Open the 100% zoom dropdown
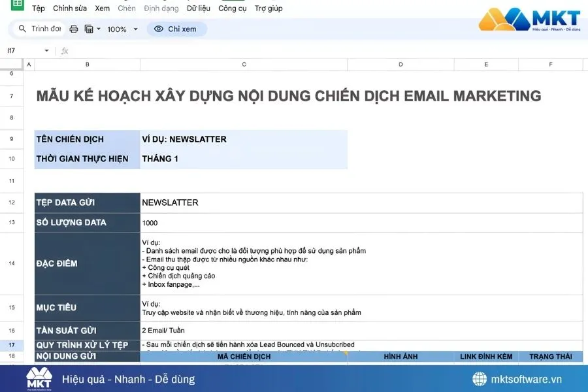 tap(135, 29)
